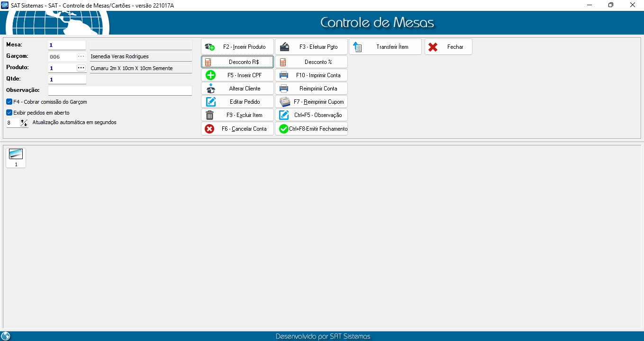Open Produto lookup ellipsis button
This screenshot has height=341, width=644.
[x=81, y=68]
